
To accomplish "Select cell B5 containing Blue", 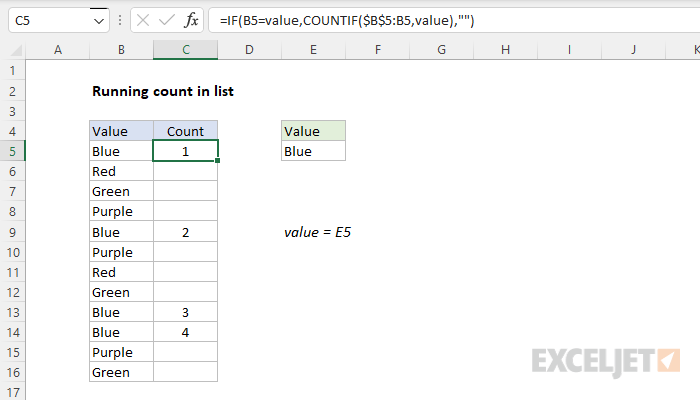I will click(x=121, y=151).
